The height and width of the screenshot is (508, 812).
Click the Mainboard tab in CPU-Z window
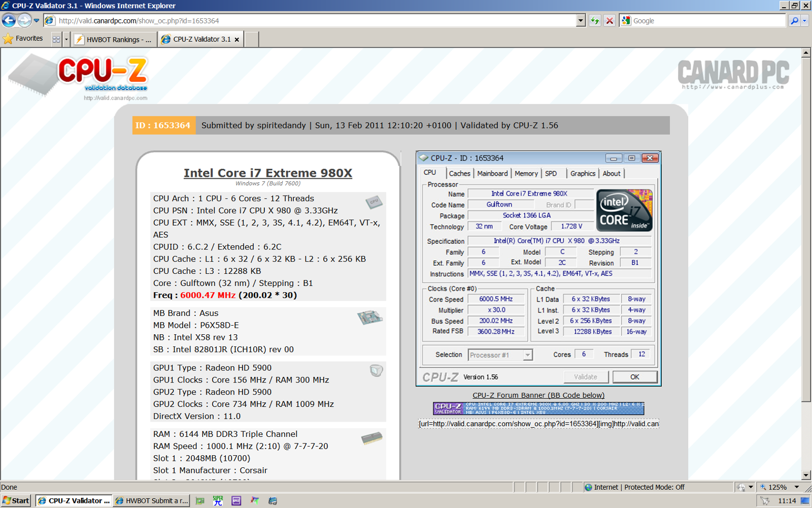tap(492, 173)
